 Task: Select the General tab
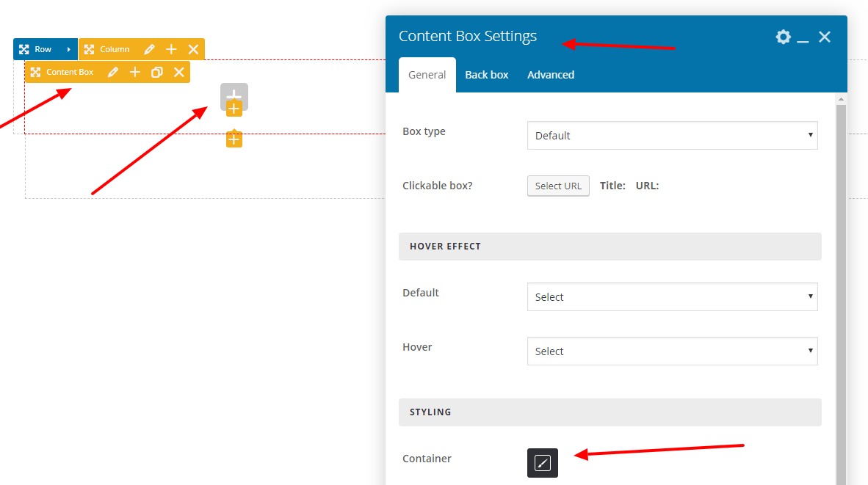pyautogui.click(x=427, y=75)
